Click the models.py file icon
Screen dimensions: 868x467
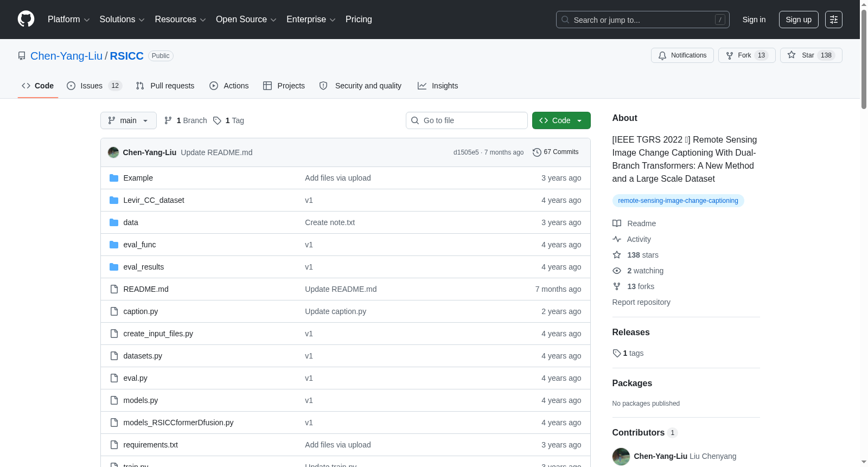(x=114, y=400)
